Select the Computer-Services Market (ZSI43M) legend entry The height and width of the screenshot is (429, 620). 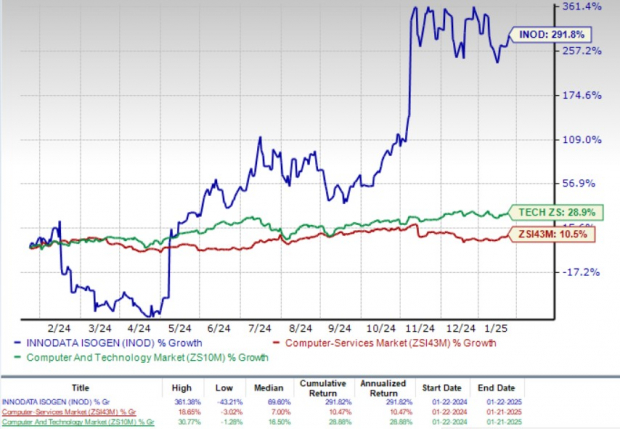tap(384, 343)
